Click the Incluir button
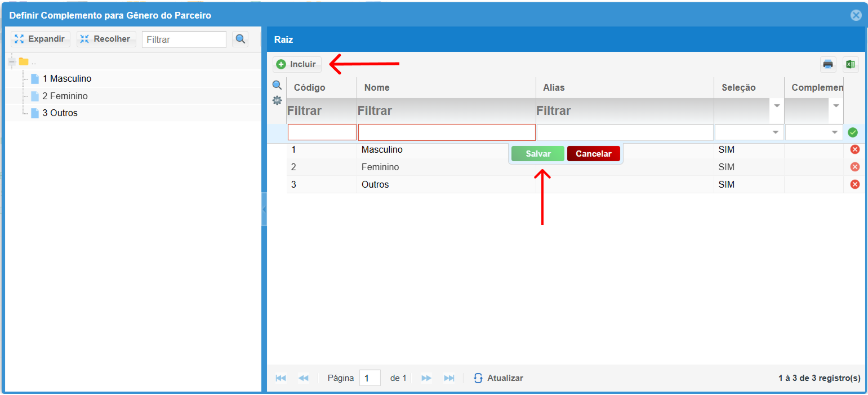Image resolution: width=868 pixels, height=395 pixels. click(297, 64)
